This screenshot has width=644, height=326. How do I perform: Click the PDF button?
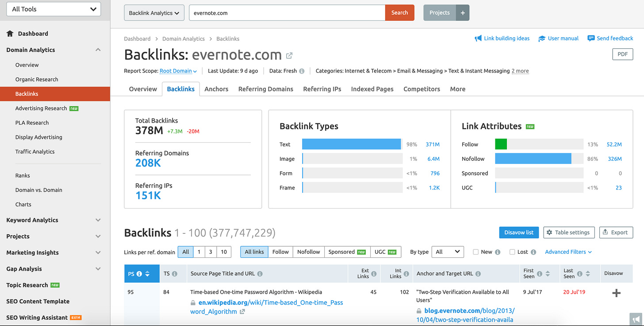click(x=622, y=54)
